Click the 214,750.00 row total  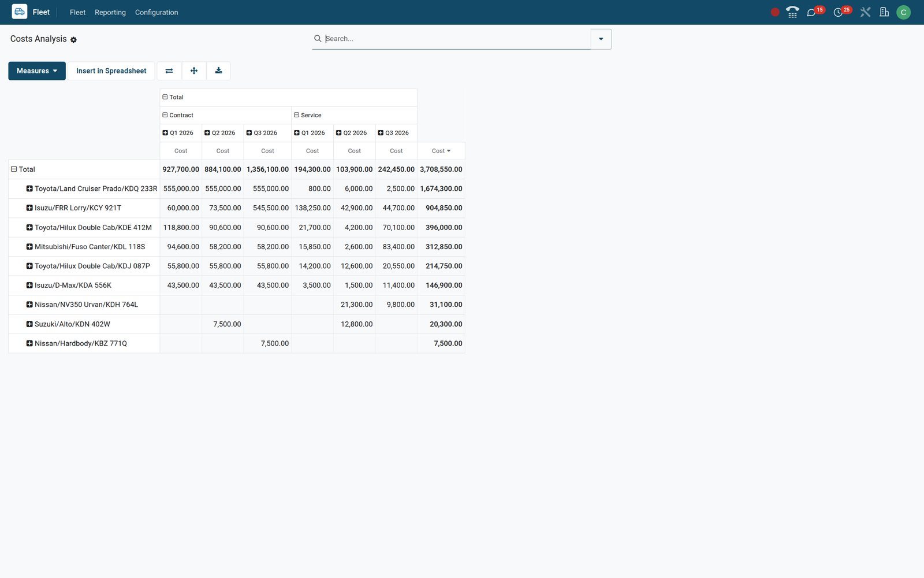click(441, 266)
